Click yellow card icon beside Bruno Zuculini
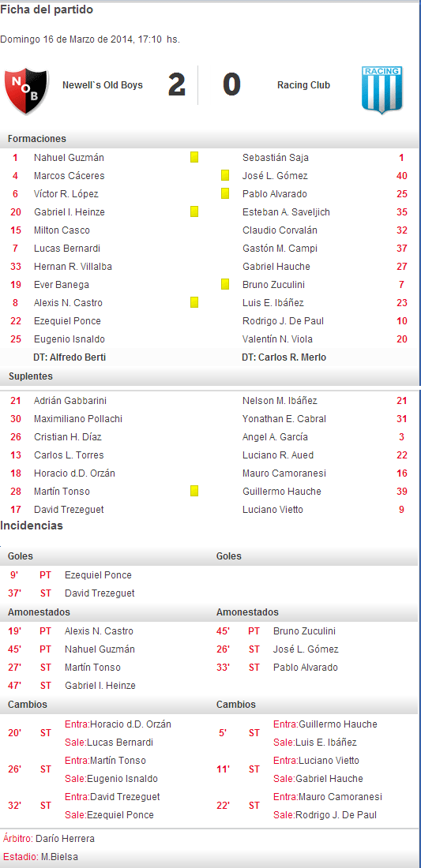This screenshot has width=421, height=868. tap(225, 285)
